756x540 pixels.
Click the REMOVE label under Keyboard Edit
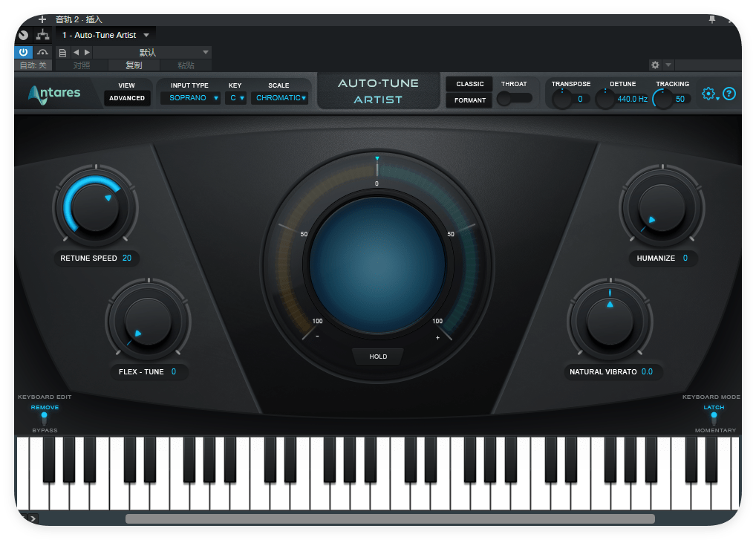coord(45,407)
